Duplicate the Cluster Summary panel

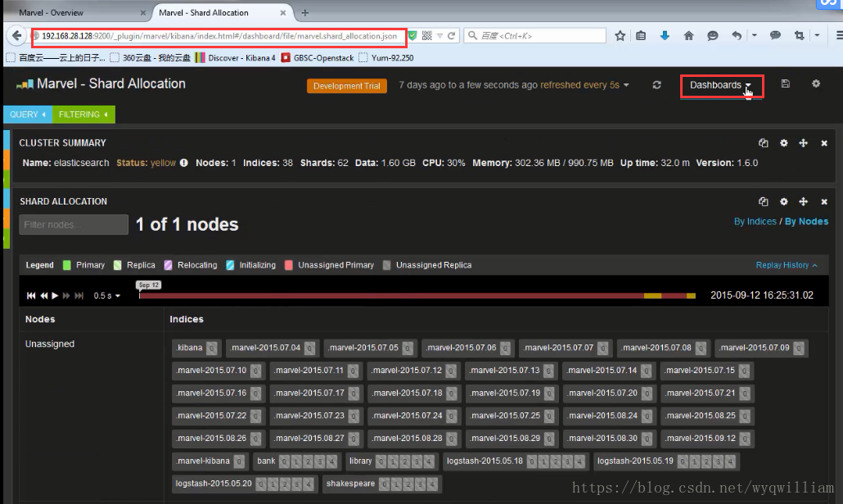pos(764,143)
